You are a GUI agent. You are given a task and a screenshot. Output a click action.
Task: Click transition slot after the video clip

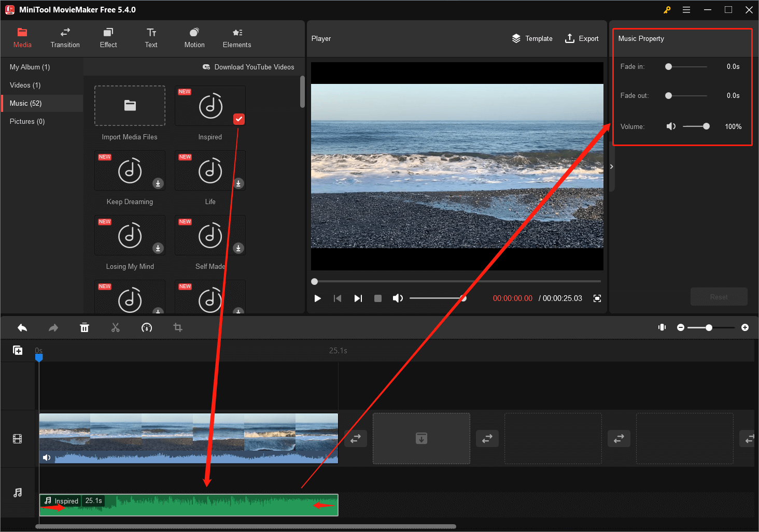pyautogui.click(x=356, y=438)
